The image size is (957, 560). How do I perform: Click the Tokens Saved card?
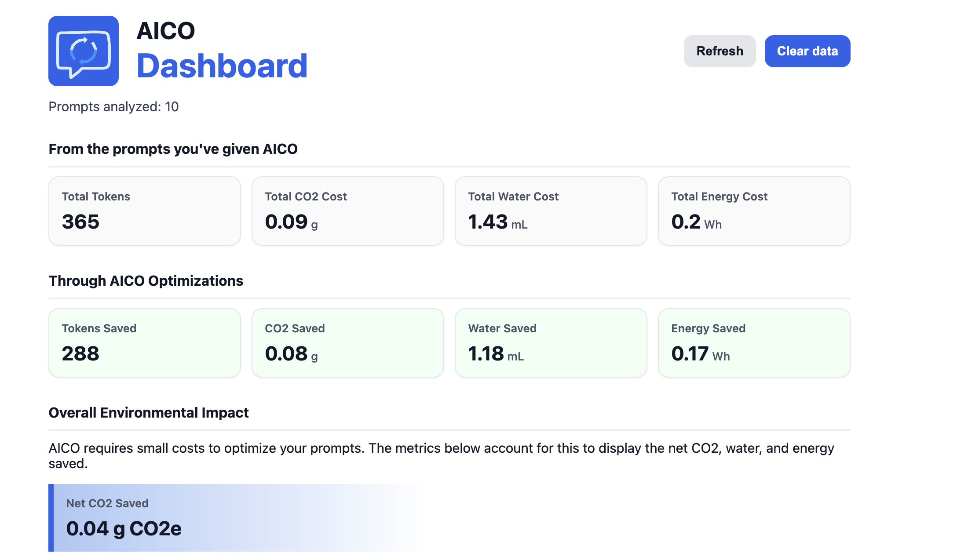[x=145, y=343]
